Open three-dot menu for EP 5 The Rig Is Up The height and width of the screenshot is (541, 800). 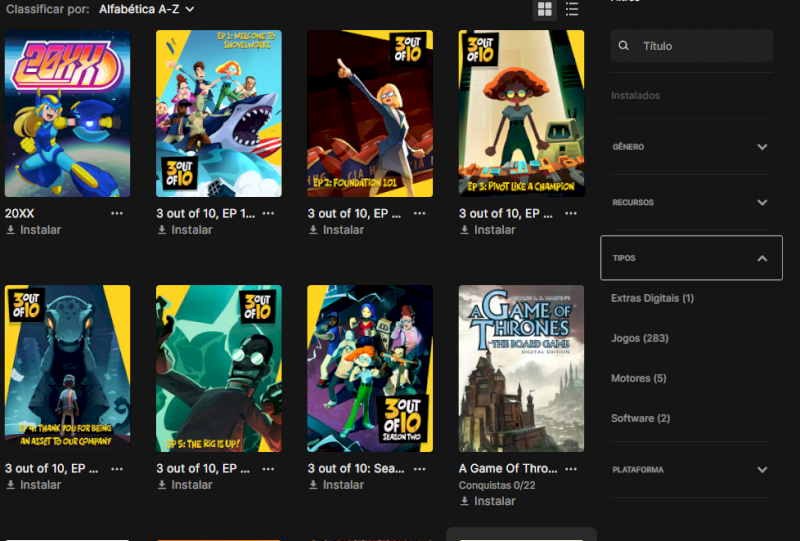point(268,468)
